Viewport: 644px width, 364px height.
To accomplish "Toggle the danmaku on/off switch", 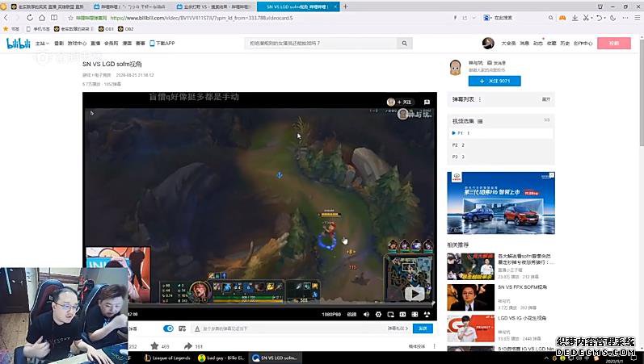I will click(x=168, y=328).
